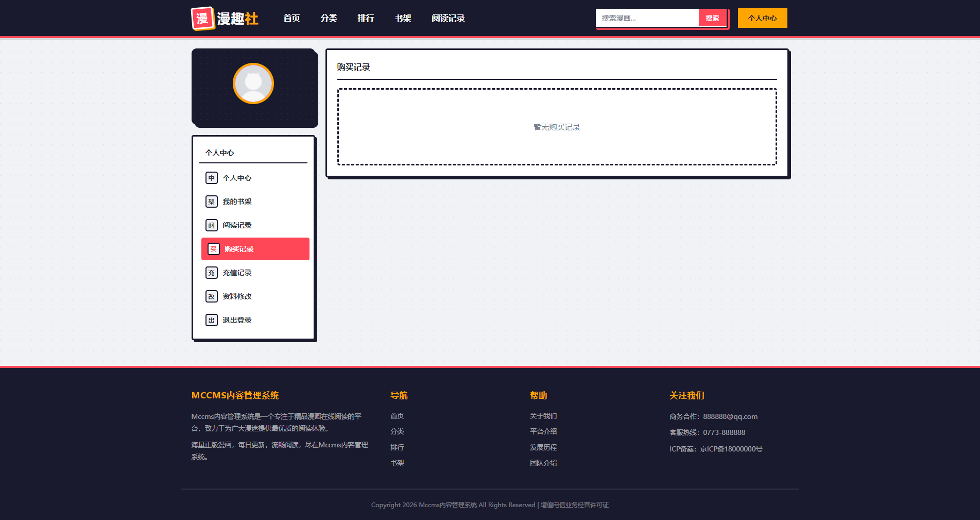This screenshot has height=520, width=980.
Task: Open 书架 in the top navigation
Action: 403,18
